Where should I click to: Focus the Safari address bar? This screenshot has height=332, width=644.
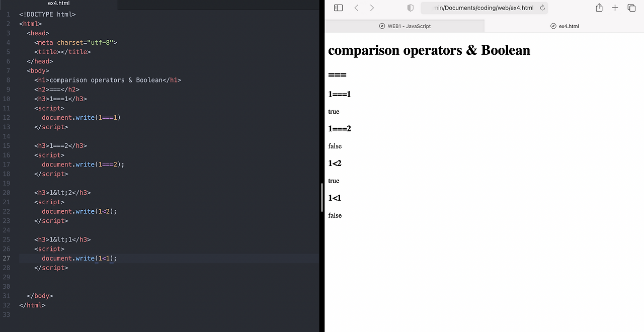(484, 8)
